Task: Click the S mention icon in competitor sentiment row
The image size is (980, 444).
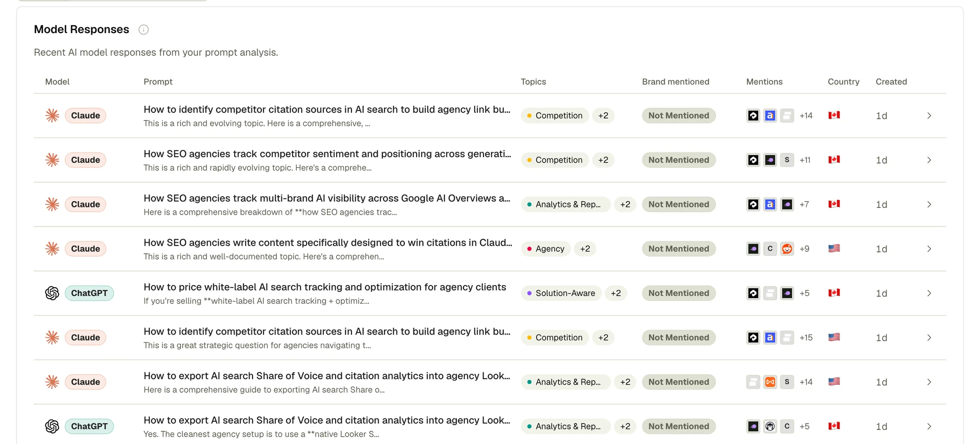Action: (x=787, y=160)
